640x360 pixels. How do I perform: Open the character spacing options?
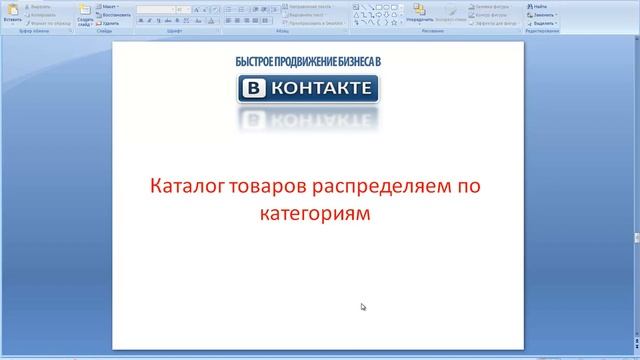pos(186,20)
